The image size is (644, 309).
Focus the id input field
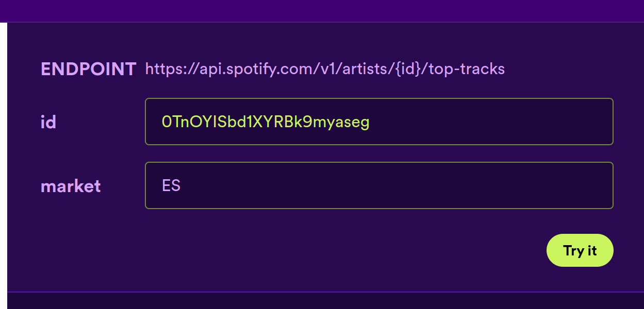coord(379,122)
